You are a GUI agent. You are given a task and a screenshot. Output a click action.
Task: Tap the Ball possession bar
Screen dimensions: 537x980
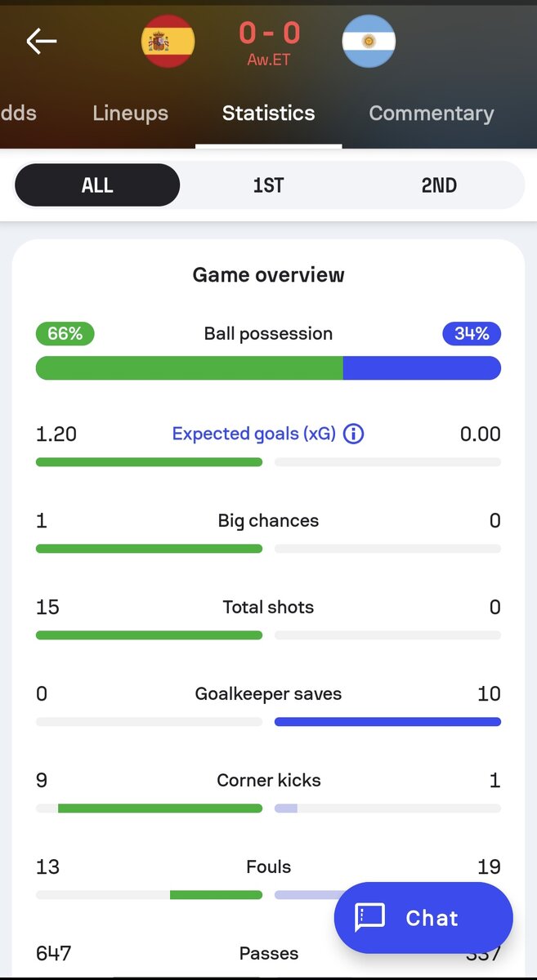coord(268,368)
